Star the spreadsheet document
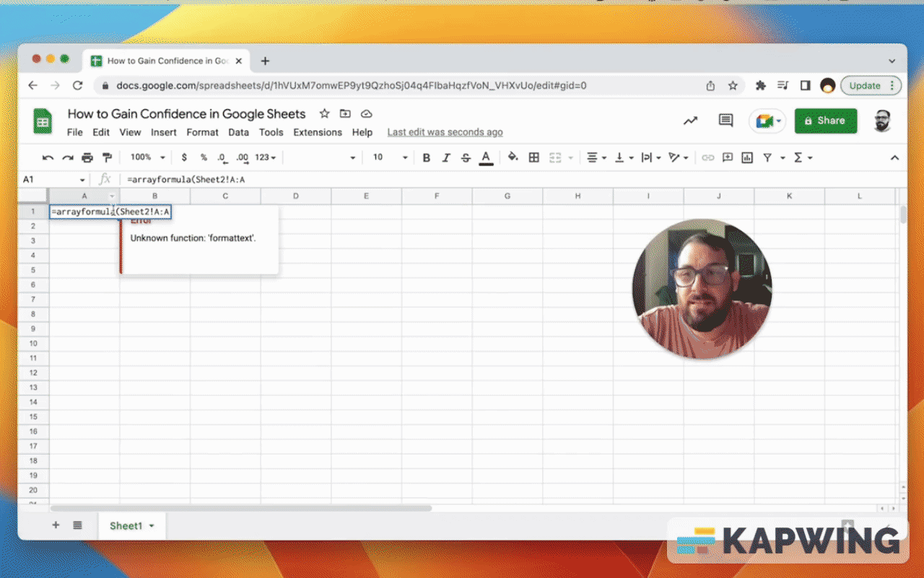Screen dimensions: 924x578 (x=325, y=113)
